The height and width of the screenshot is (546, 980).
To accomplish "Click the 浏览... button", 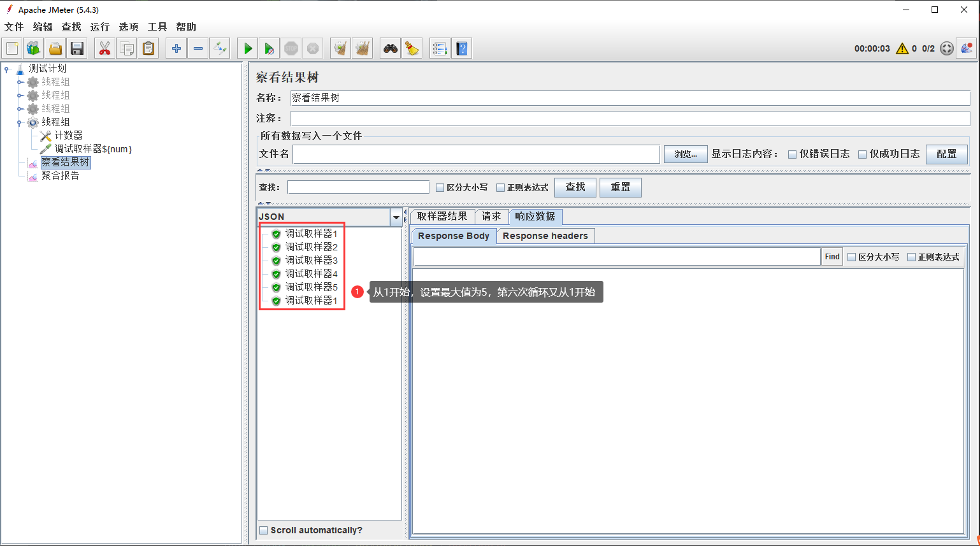I will 685,154.
